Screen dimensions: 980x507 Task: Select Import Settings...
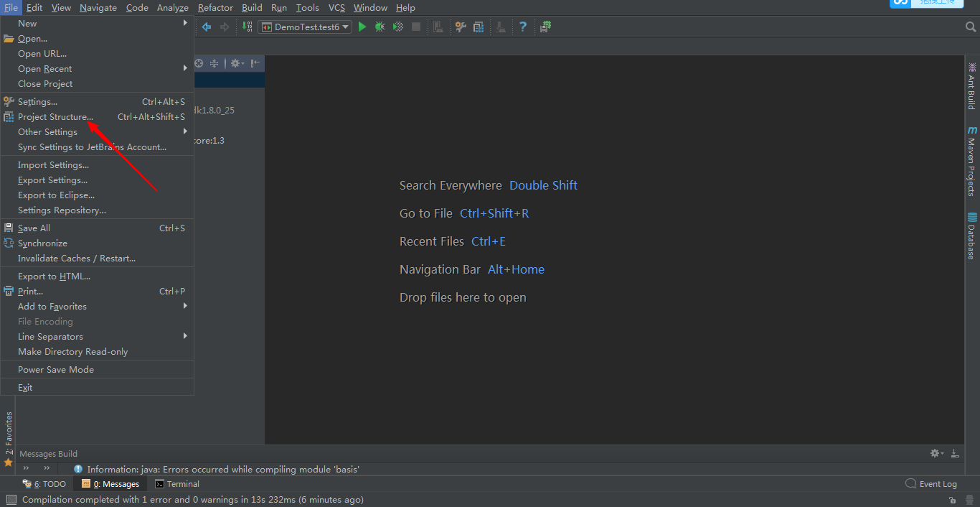pos(97,164)
